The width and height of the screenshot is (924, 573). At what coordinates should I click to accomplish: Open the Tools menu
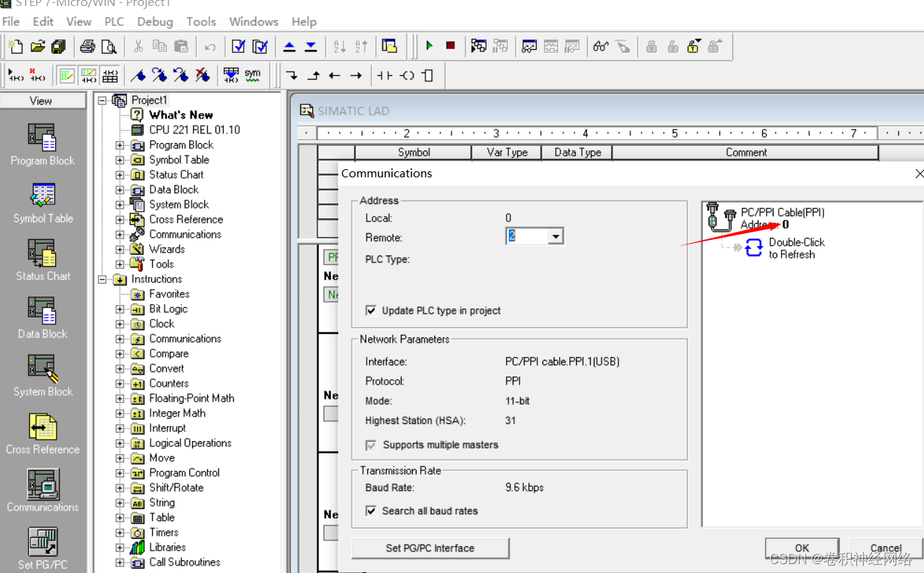201,22
